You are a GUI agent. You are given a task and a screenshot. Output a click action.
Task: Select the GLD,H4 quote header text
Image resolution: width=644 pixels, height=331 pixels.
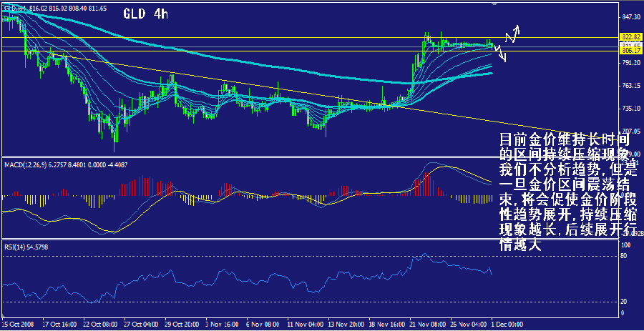pyautogui.click(x=54, y=7)
